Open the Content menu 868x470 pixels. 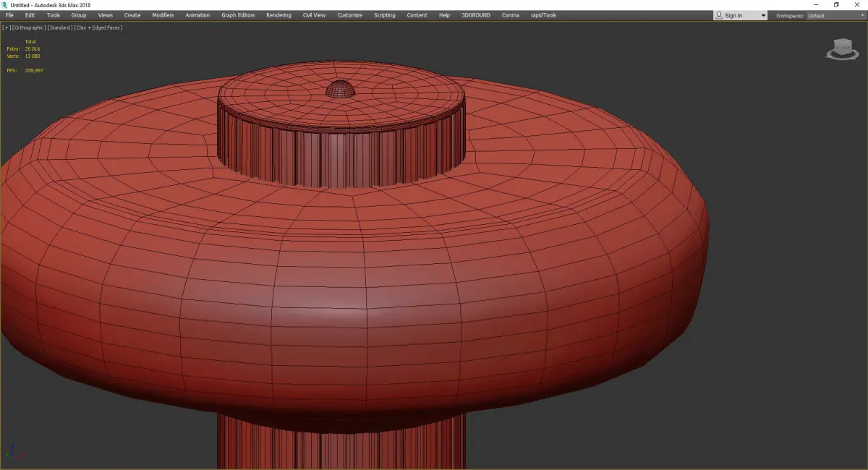pos(417,15)
